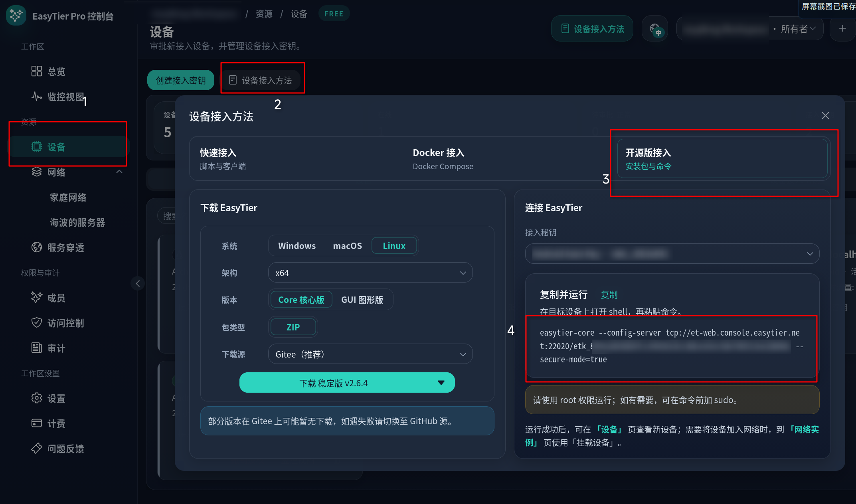Click the FREE plan badge
The image size is (856, 504).
(334, 14)
